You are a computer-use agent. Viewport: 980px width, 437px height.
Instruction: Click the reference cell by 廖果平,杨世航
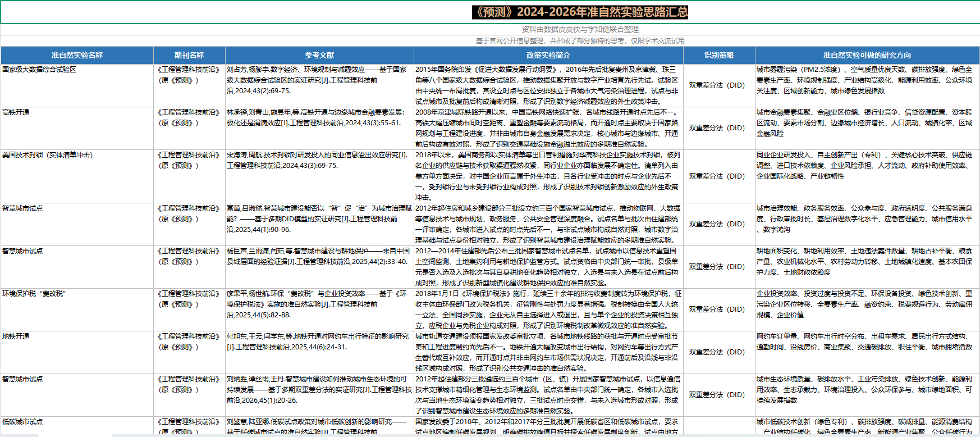[319, 309]
